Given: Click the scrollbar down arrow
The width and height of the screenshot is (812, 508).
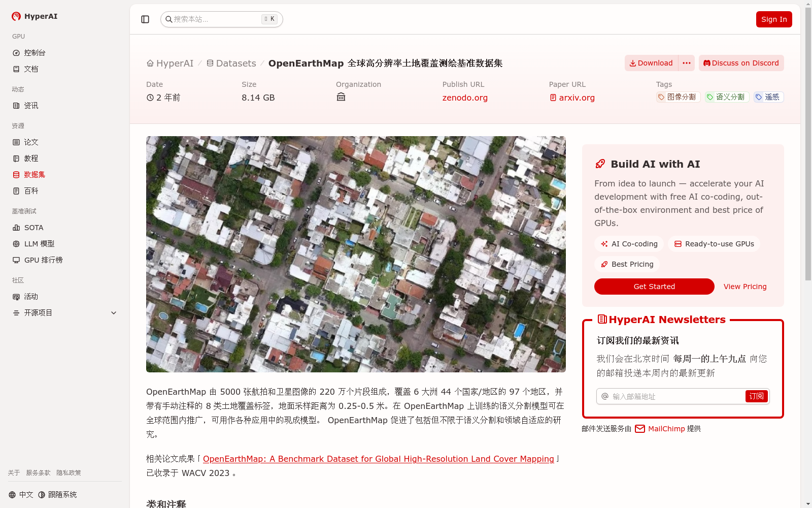Looking at the screenshot, I should [808, 504].
